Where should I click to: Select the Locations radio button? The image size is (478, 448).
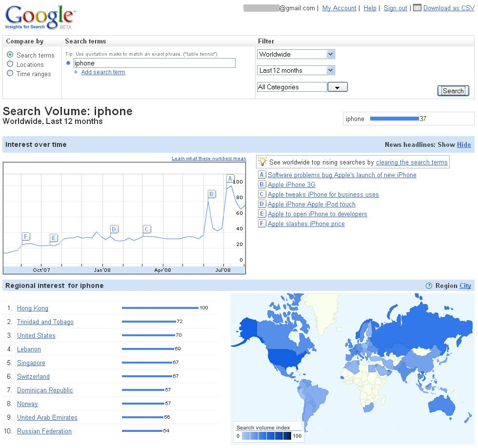(10, 64)
